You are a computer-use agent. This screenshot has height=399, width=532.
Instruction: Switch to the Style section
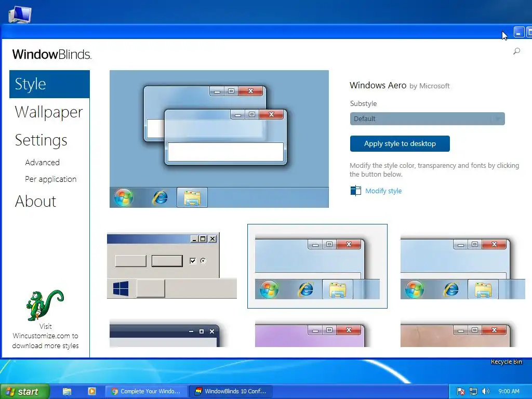tap(49, 84)
